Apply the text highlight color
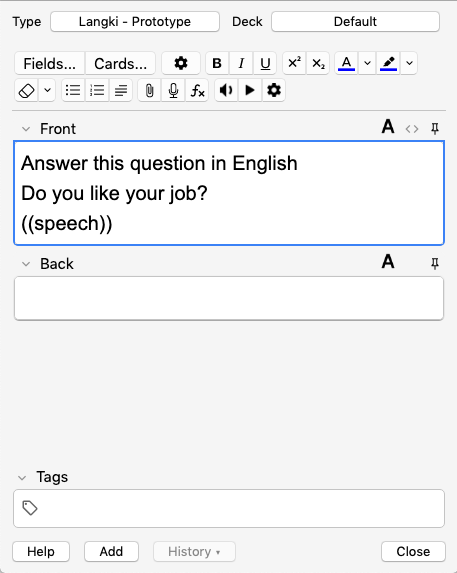This screenshot has width=457, height=573. [388, 63]
